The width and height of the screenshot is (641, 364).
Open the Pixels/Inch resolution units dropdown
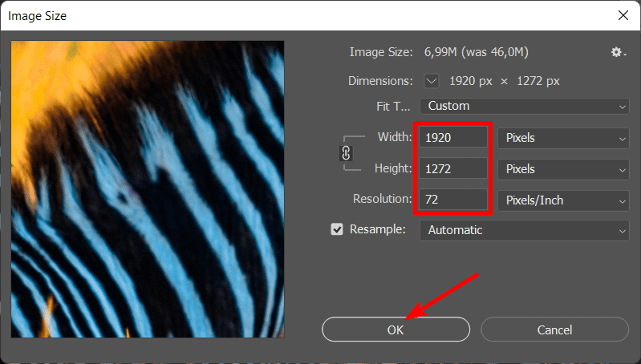coord(563,200)
